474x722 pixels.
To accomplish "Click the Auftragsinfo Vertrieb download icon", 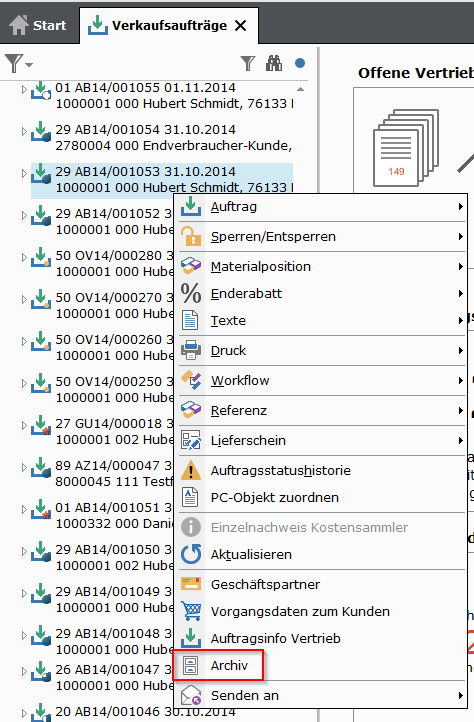I will click(x=191, y=638).
